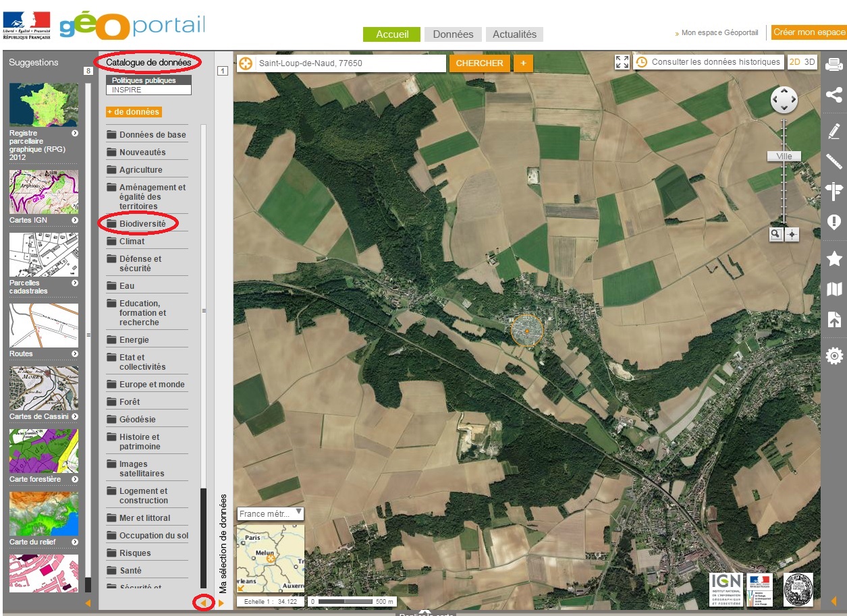847x616 pixels.
Task: Switch the map to 3D mode
Action: pos(810,62)
